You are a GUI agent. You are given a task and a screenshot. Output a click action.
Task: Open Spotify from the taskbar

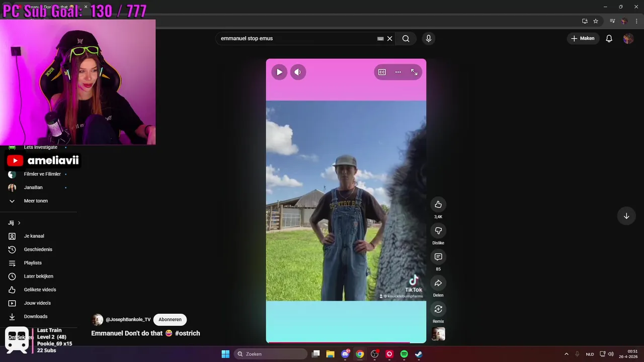point(404,354)
